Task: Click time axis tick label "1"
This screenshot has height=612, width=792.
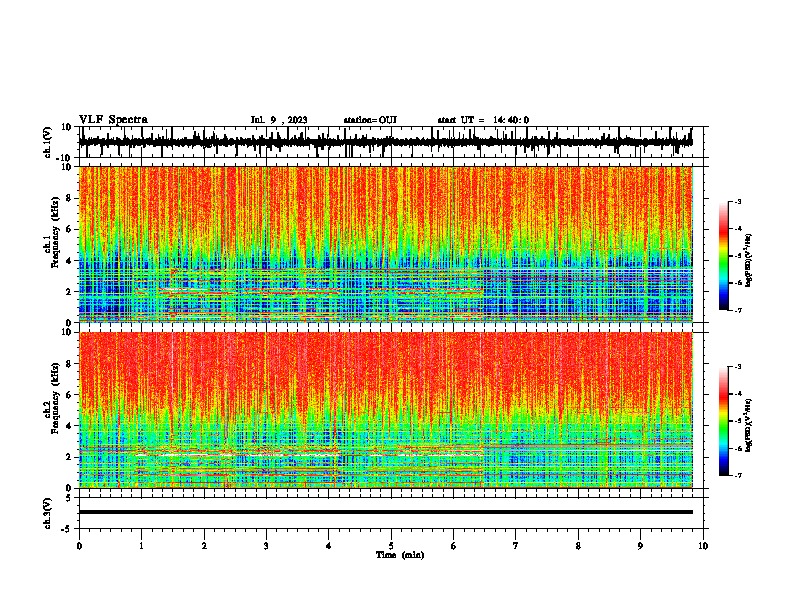Action: [141, 546]
